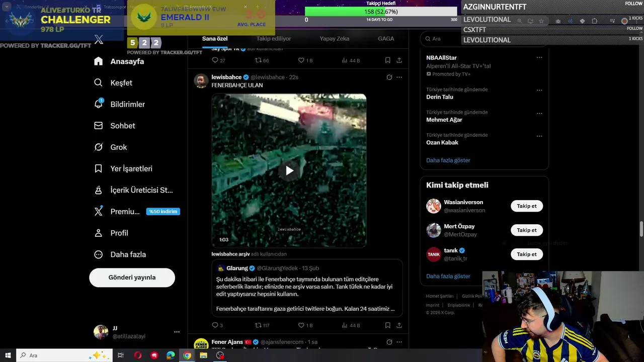
Task: View analytics of the lewisbahce post
Action: coord(351,325)
